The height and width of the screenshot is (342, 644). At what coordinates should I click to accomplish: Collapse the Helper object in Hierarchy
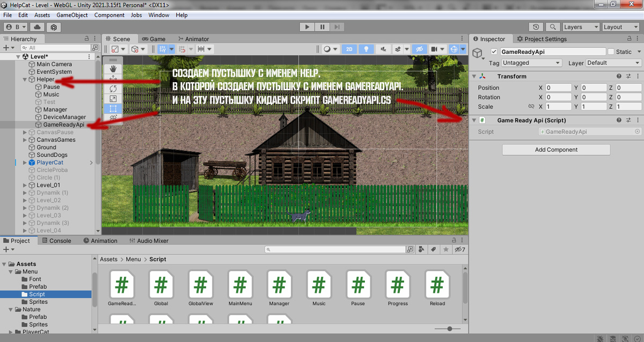coord(25,79)
